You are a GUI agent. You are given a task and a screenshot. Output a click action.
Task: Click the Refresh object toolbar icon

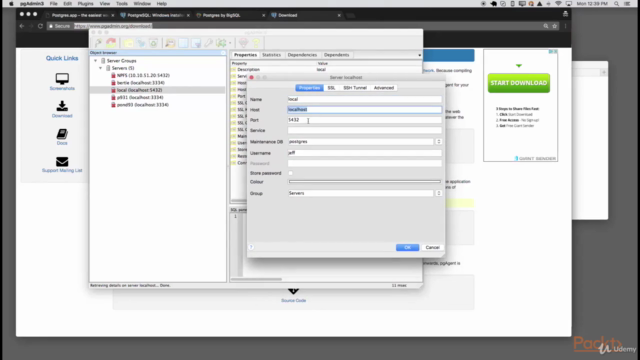tap(111, 43)
